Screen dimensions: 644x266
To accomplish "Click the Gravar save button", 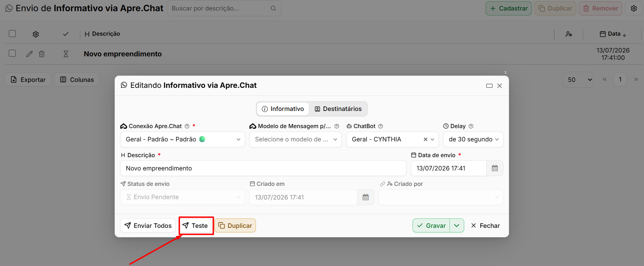I will (431, 226).
